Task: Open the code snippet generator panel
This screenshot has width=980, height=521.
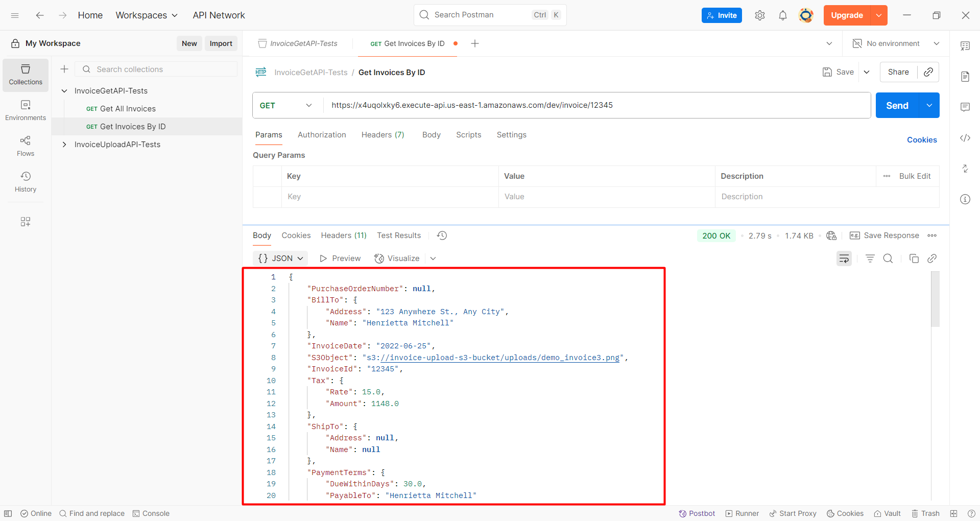Action: tap(965, 138)
